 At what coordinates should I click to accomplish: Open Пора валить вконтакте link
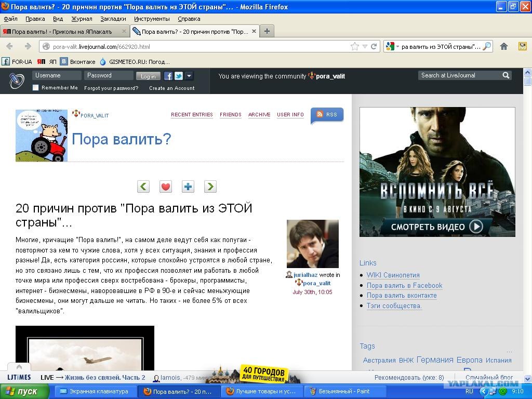pyautogui.click(x=402, y=296)
